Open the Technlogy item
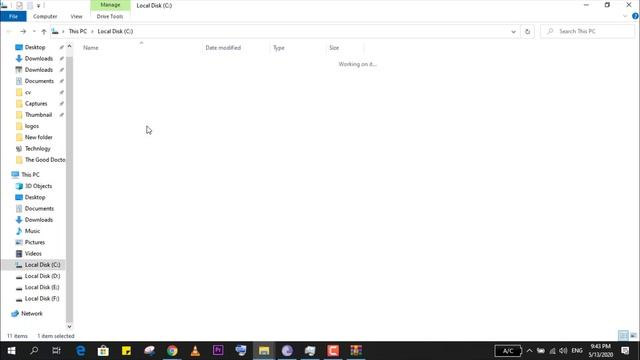Viewport: 640px width, 360px height. pos(38,149)
